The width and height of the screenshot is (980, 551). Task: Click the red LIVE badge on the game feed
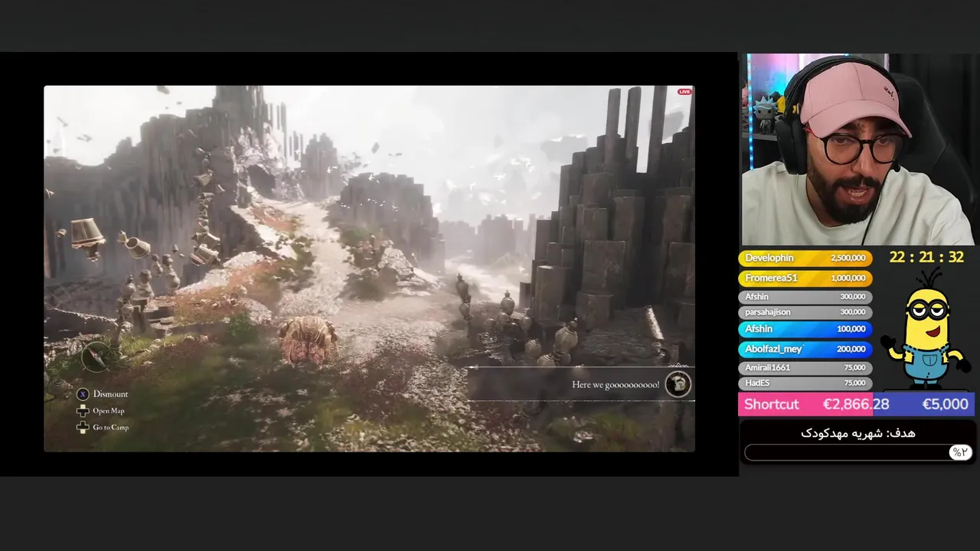(684, 92)
